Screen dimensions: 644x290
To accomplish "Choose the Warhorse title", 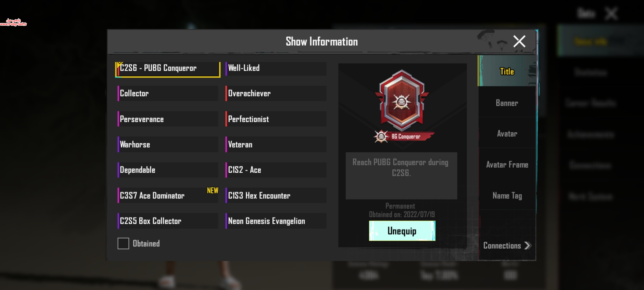I will 168,144.
